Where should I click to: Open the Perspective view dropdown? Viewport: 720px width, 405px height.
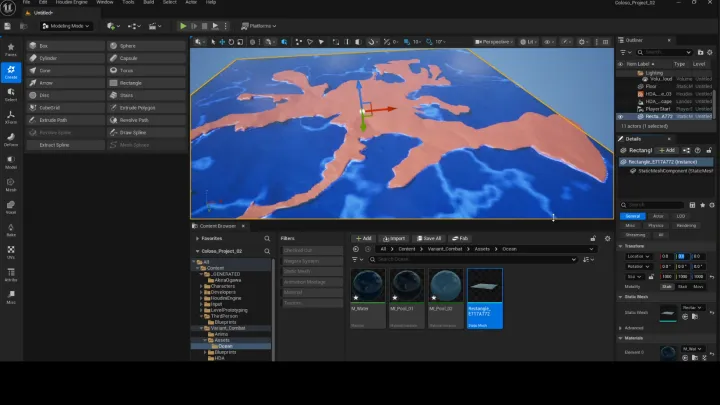point(494,42)
